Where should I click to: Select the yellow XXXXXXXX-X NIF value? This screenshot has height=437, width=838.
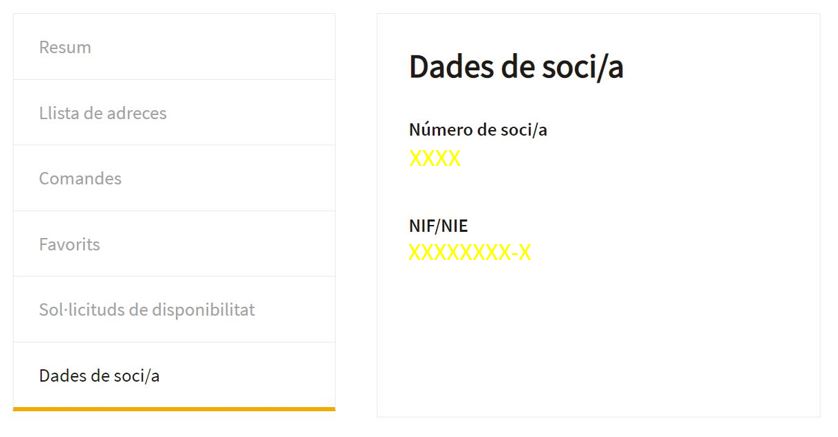click(x=469, y=253)
